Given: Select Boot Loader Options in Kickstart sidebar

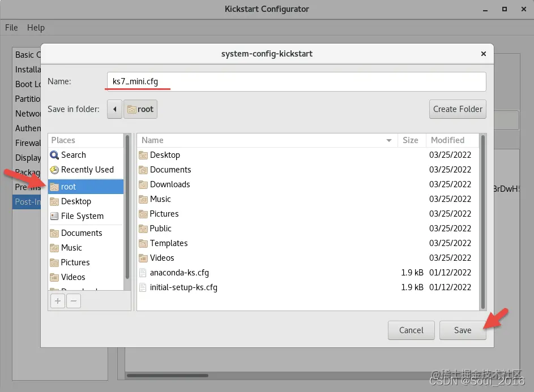Looking at the screenshot, I should [27, 84].
